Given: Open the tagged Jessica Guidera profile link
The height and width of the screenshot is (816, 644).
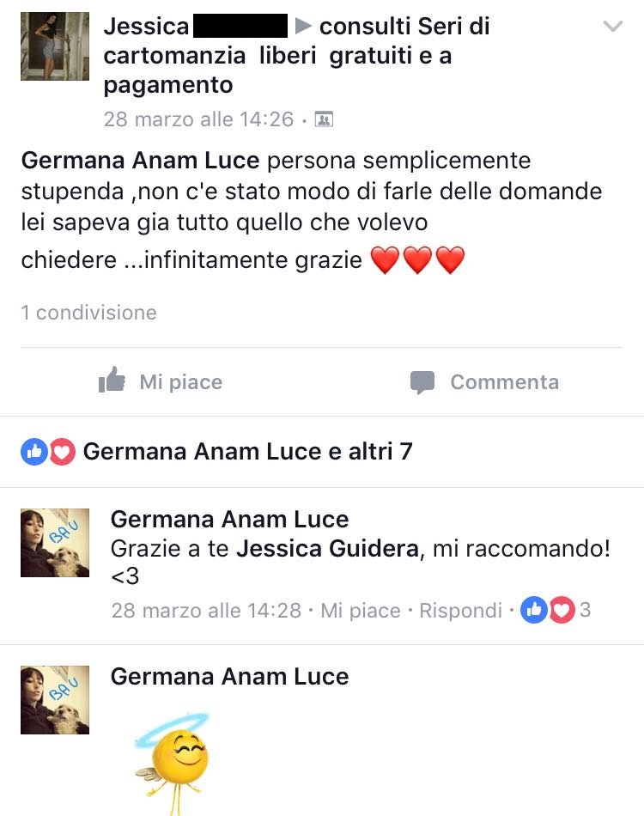Looking at the screenshot, I should tap(328, 549).
